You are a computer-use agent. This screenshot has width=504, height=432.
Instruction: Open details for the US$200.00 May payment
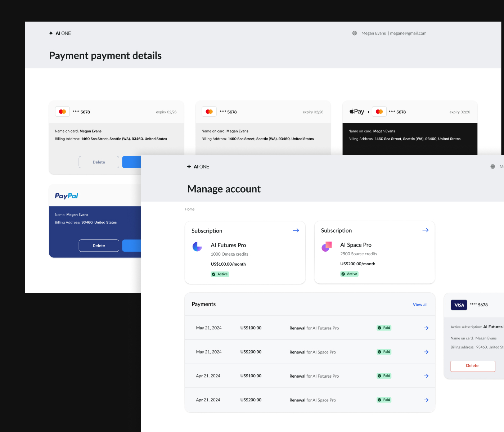tap(426, 352)
